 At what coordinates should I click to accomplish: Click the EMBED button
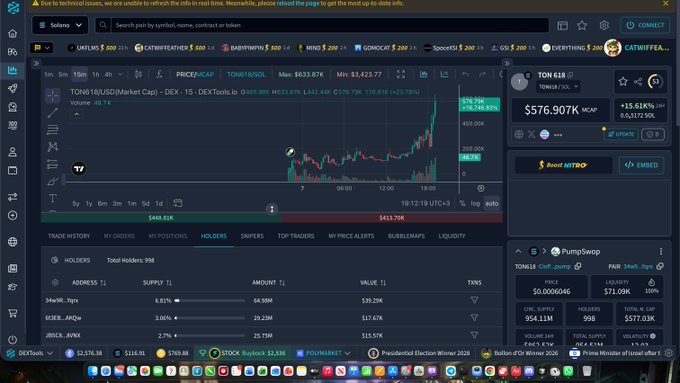(641, 165)
